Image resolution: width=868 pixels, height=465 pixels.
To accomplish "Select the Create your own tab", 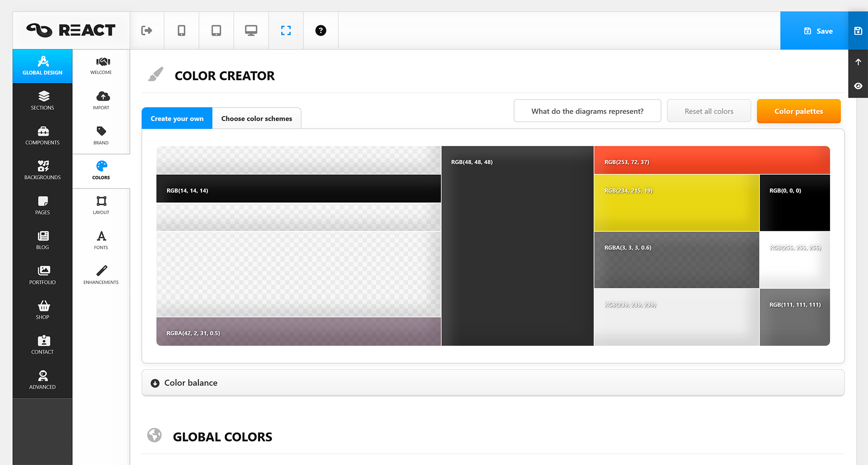I will 177,118.
